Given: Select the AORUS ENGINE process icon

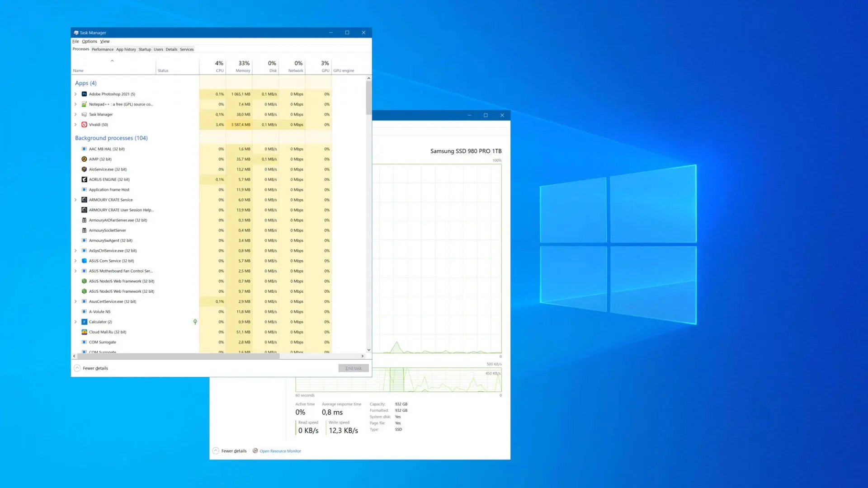Looking at the screenshot, I should tap(84, 179).
